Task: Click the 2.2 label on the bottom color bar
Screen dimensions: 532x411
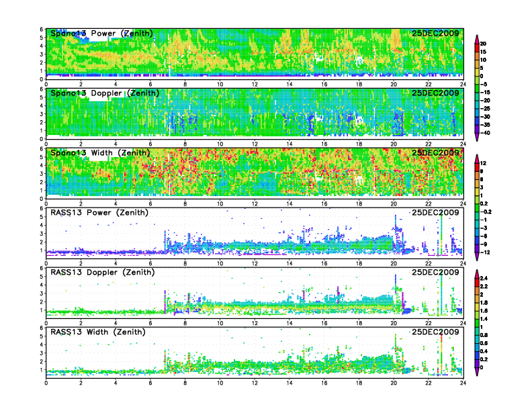Action: click(484, 287)
